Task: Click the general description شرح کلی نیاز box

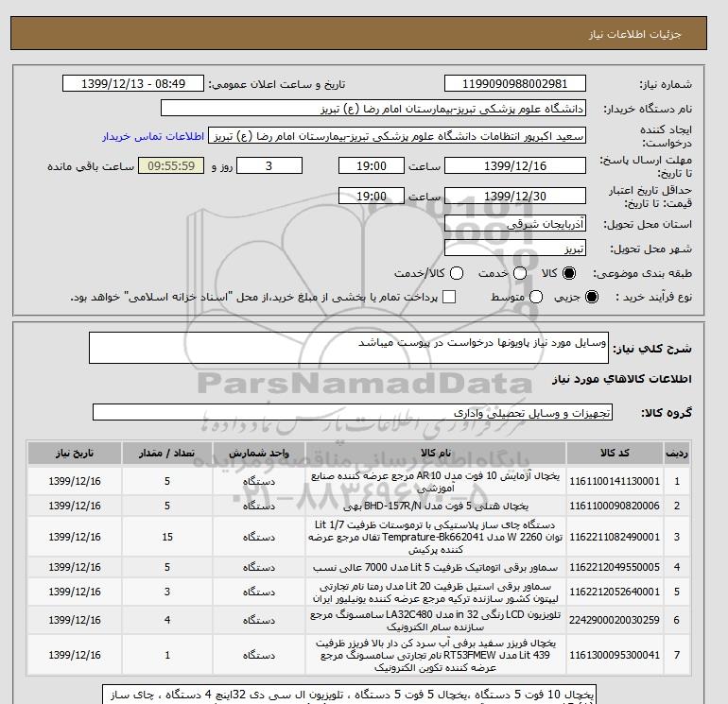Action: pos(349,348)
